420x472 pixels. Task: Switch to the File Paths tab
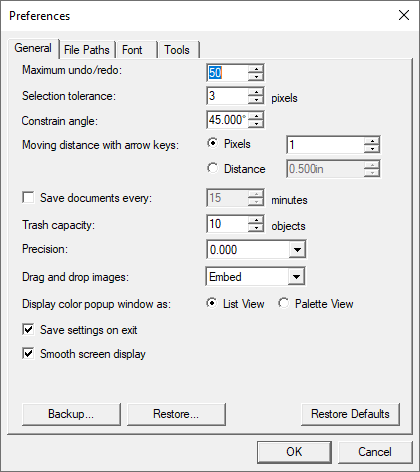87,50
